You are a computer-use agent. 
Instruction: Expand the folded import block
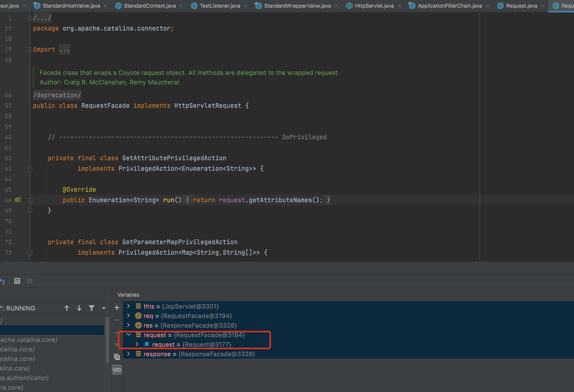coord(30,49)
